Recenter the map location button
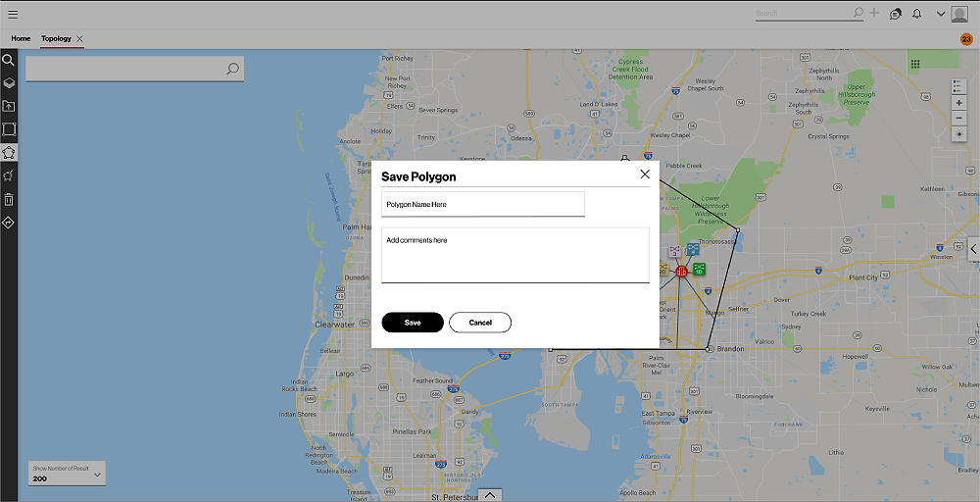 pyautogui.click(x=958, y=133)
